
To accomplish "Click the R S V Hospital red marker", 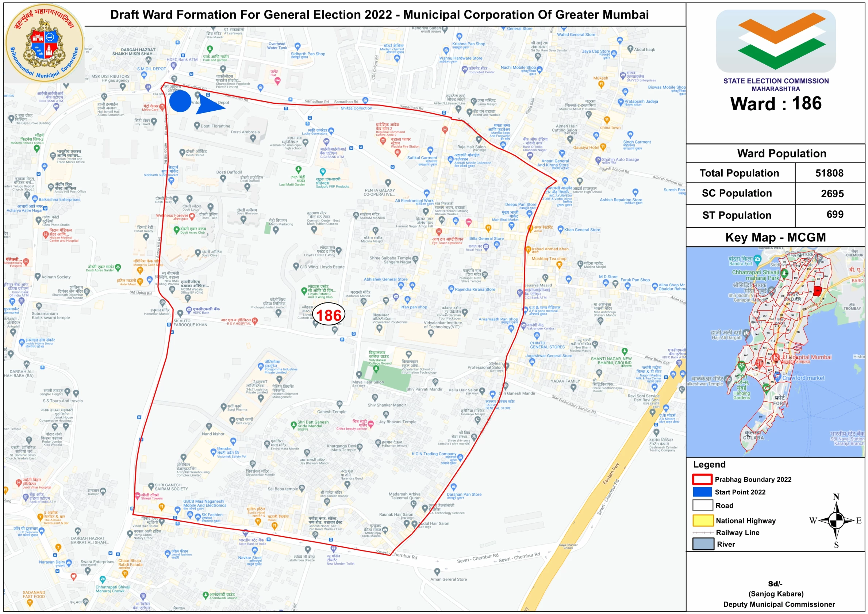I will pyautogui.click(x=255, y=321).
